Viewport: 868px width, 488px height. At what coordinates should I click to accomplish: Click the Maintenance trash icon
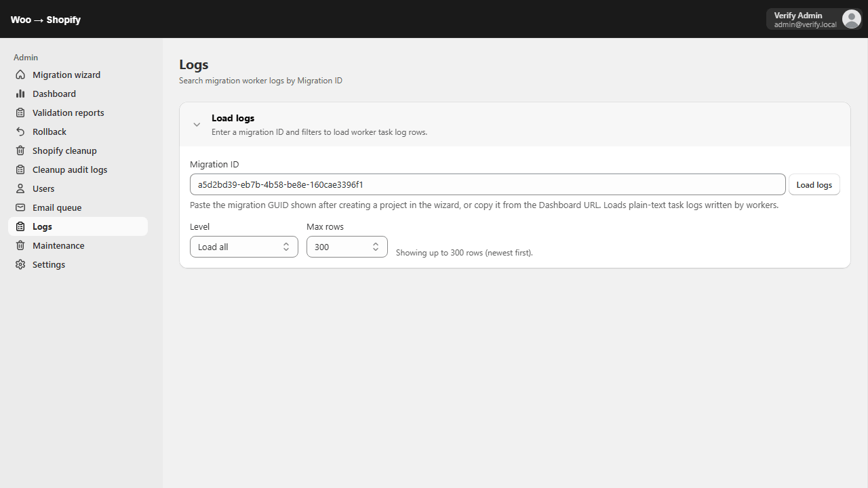20,245
